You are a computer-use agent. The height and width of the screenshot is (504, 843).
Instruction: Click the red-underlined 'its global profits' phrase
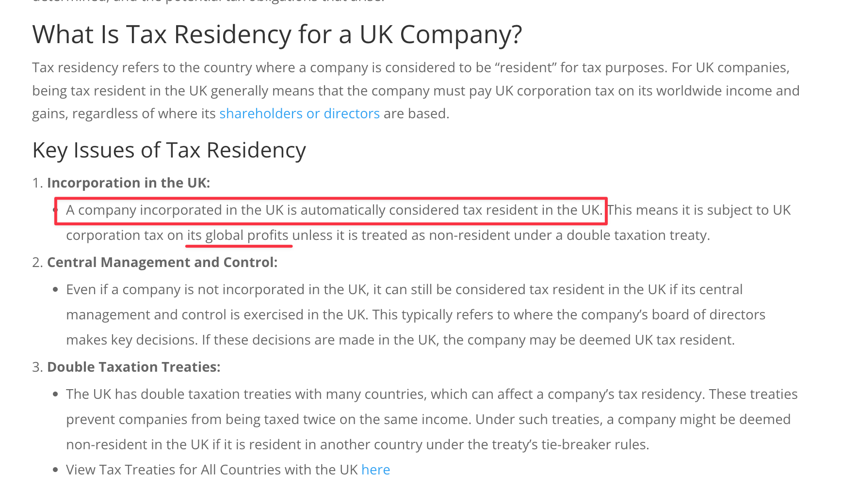238,235
